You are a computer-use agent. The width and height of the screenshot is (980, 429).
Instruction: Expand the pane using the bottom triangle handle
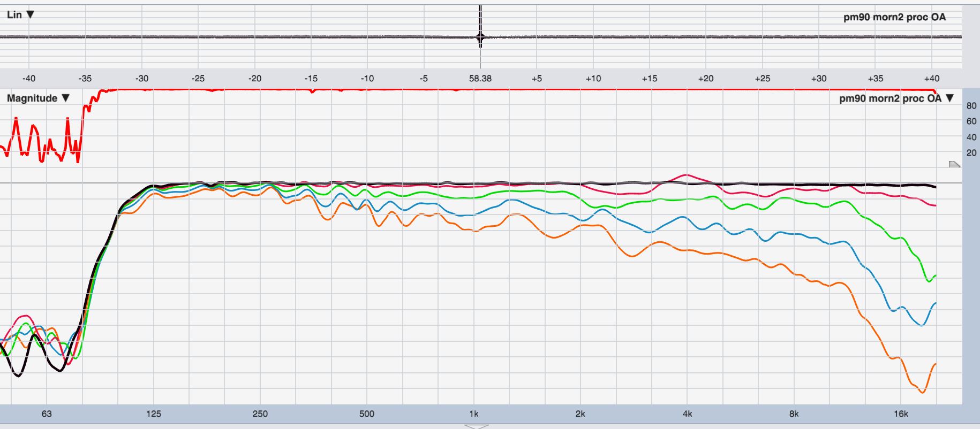tap(476, 426)
